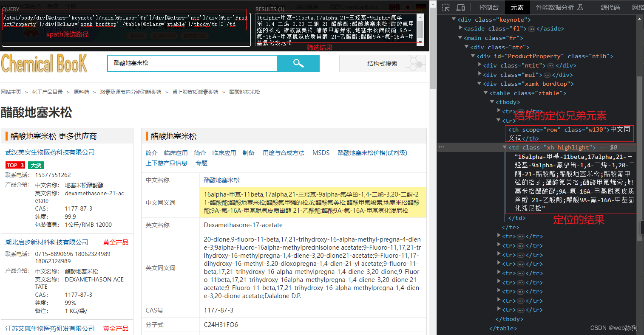Click the ellipsis badge in aside class fl
The width and height of the screenshot is (644, 335).
(x=531, y=29)
